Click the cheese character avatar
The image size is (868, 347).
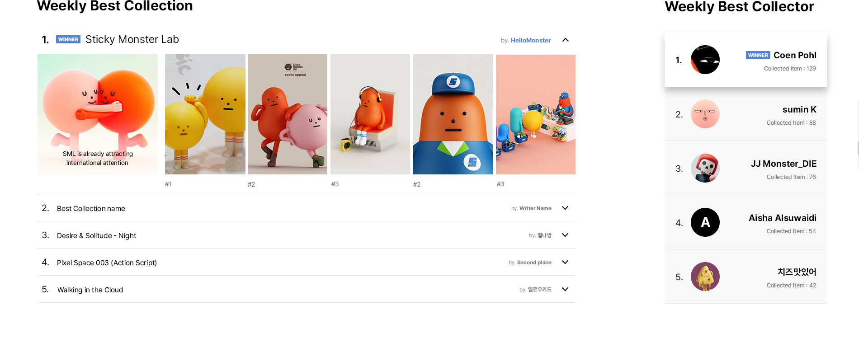tap(705, 277)
